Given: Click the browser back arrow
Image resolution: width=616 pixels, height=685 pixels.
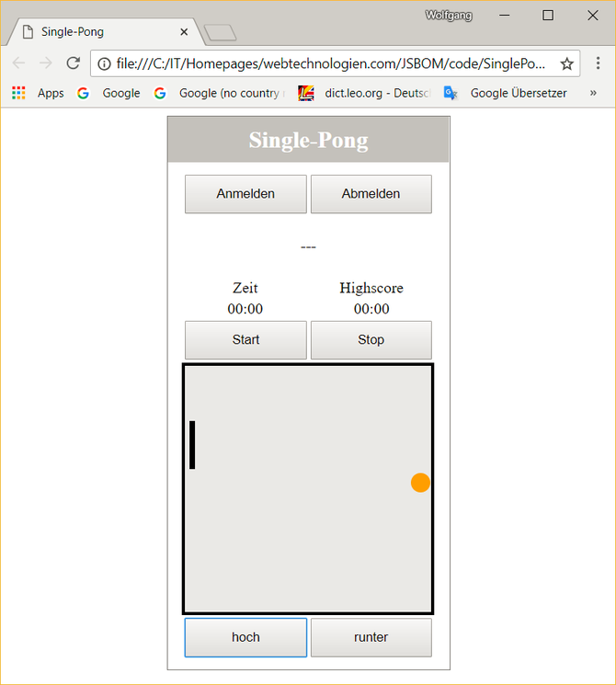Looking at the screenshot, I should [18, 63].
